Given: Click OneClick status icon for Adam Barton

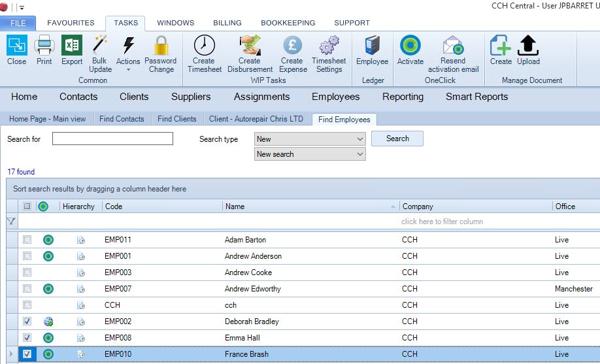Looking at the screenshot, I should click(x=48, y=240).
